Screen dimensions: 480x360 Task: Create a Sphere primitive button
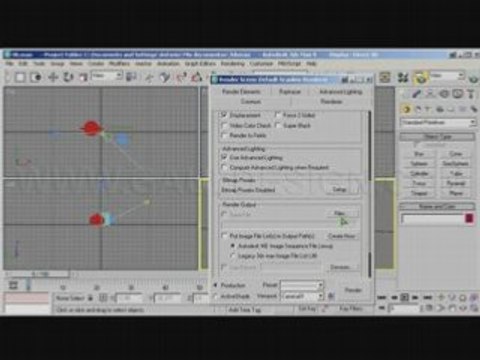(419, 164)
